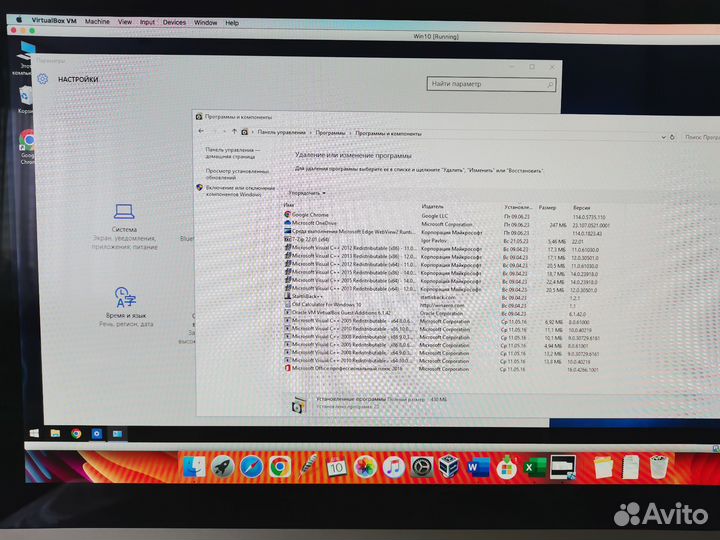The image size is (720, 540).
Task: Open Просмотр установленных обновлений link
Action: (237, 174)
